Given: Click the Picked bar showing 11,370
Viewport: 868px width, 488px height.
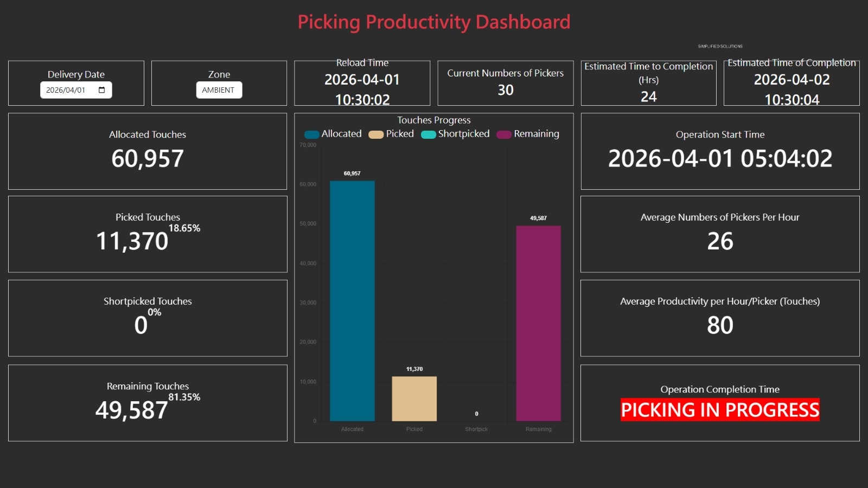Looking at the screenshot, I should point(414,399).
